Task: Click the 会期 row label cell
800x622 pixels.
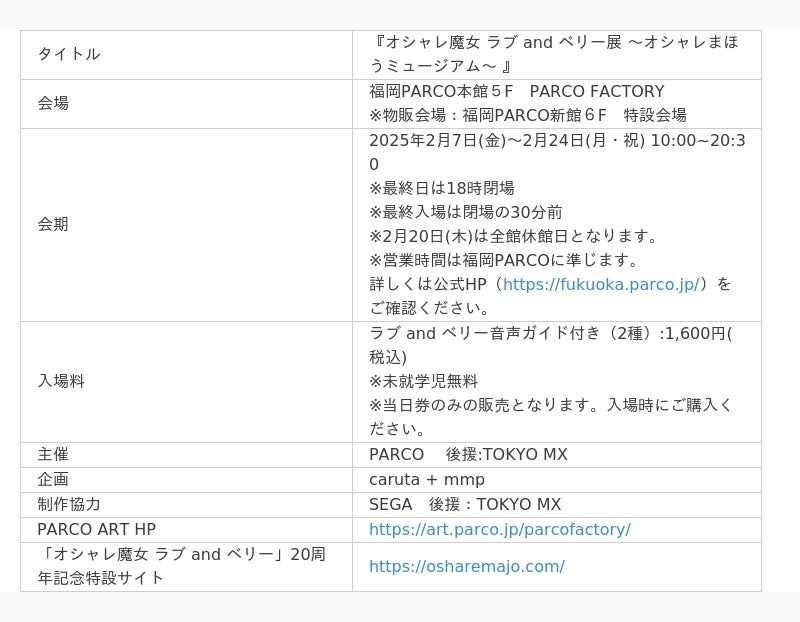Action: pyautogui.click(x=186, y=225)
